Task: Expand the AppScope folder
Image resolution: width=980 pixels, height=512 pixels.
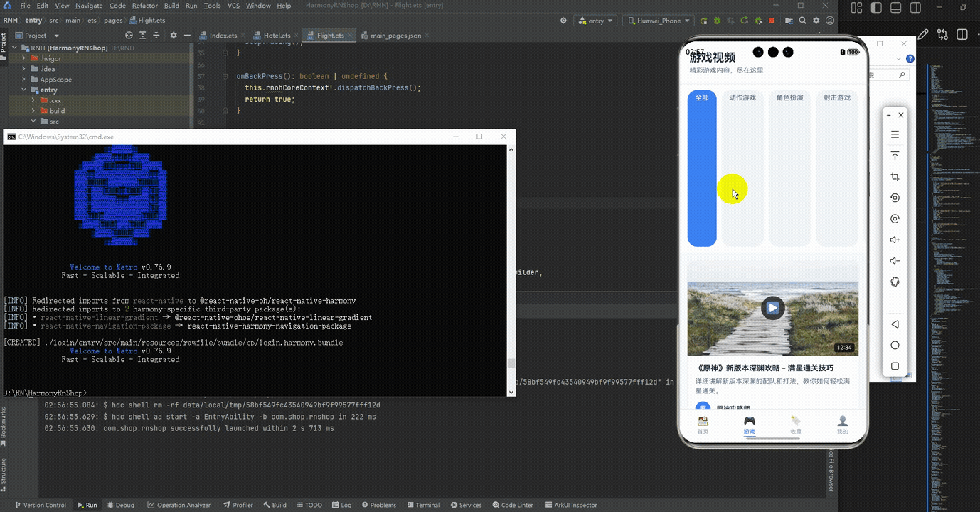Action: [23, 80]
